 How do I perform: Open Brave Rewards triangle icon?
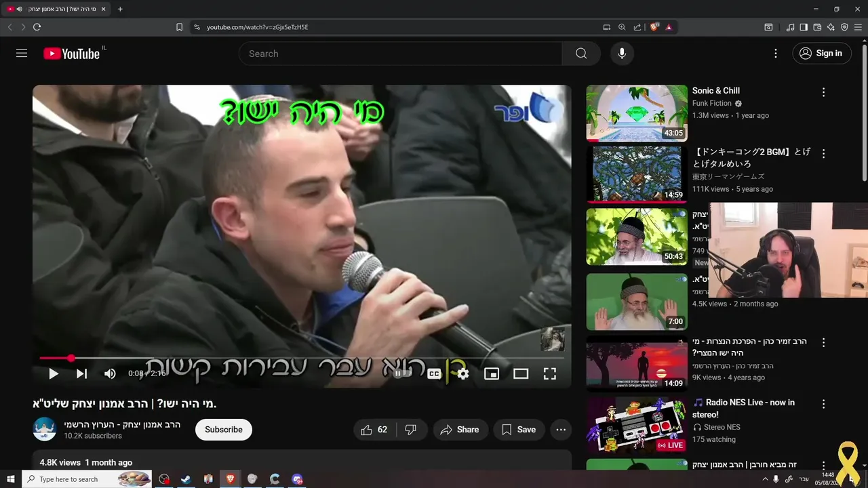(669, 27)
